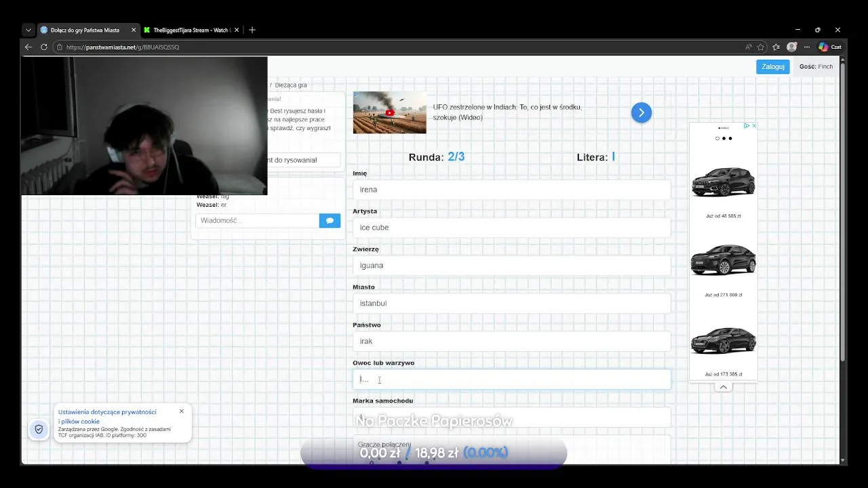The image size is (868, 488).
Task: Go back using the browser back arrow
Action: [x=28, y=47]
